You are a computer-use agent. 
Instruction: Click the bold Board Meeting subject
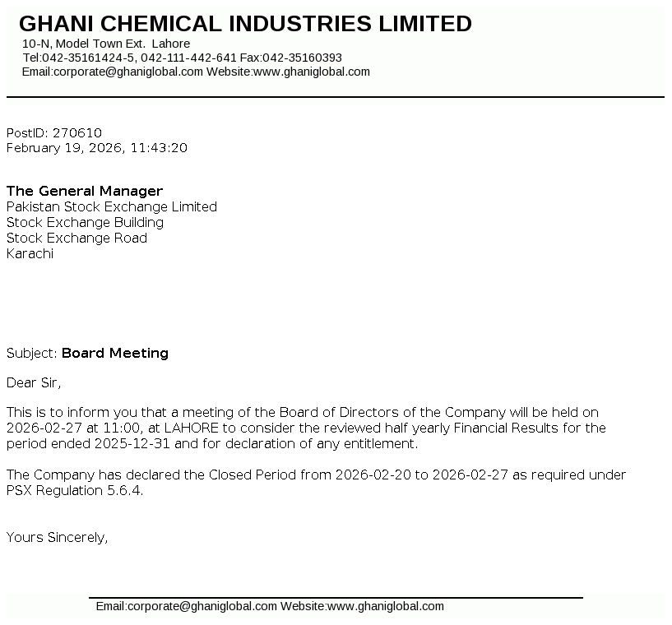click(x=115, y=353)
